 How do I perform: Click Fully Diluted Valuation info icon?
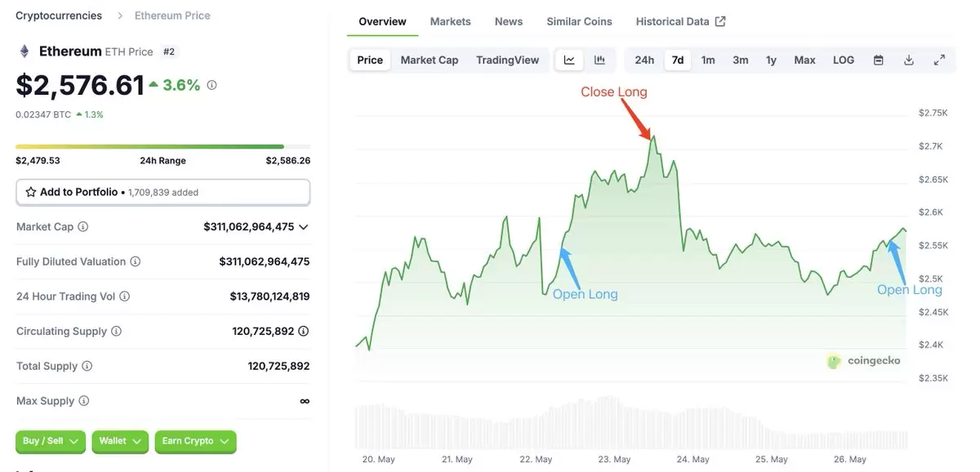(136, 262)
